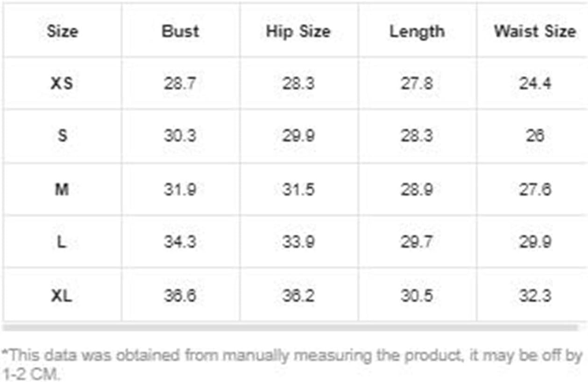
Task: Click the XL length value 30.5
Action: (x=417, y=295)
